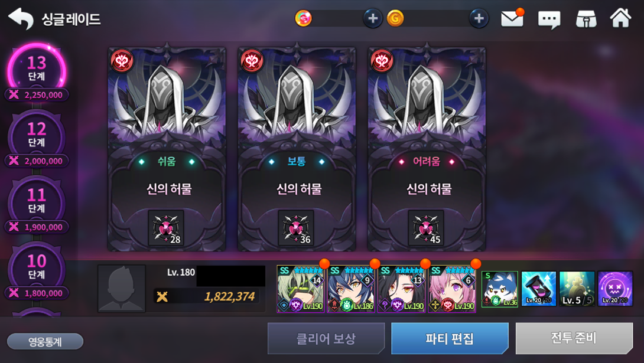This screenshot has width=644, height=363.
Task: Click the 클리어 보상 button
Action: tap(326, 338)
